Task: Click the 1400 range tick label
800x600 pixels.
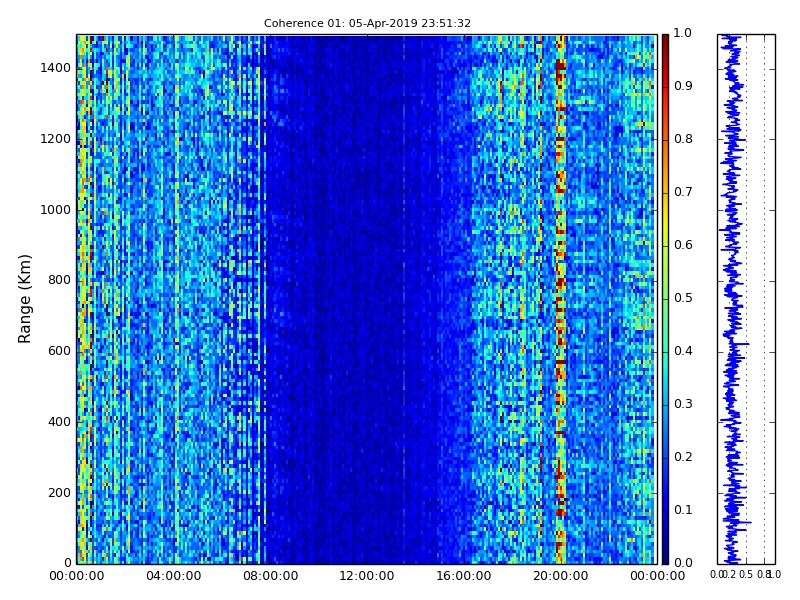Action: click(x=56, y=68)
